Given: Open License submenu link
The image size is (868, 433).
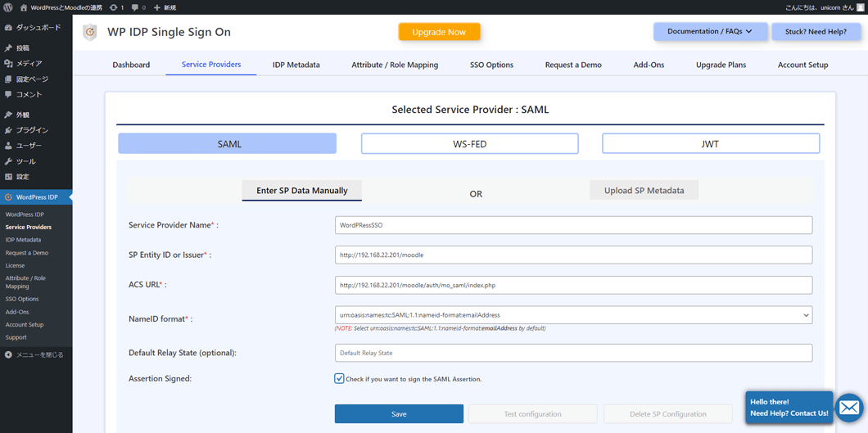Looking at the screenshot, I should tap(15, 265).
